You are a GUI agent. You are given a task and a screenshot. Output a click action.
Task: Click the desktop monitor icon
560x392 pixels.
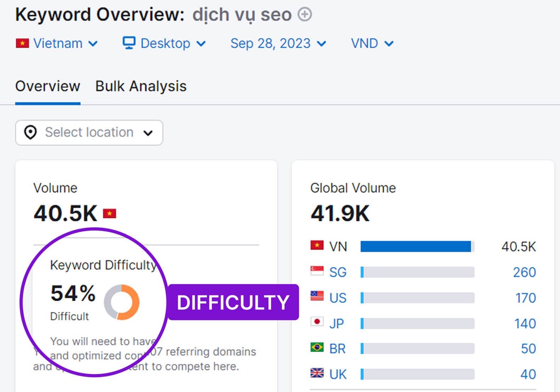[129, 43]
